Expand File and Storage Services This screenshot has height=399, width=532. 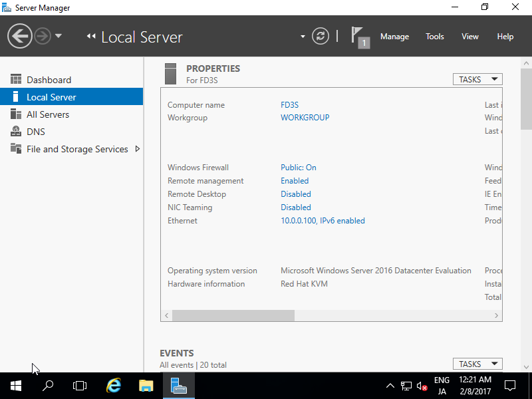pos(138,149)
